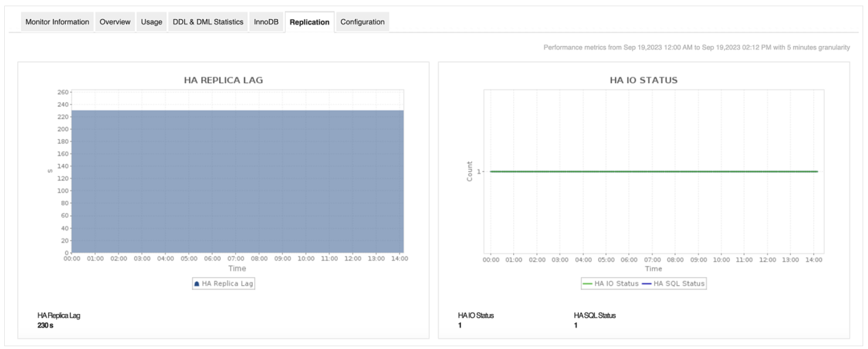This screenshot has height=349, width=868.
Task: Click the performance metrics time range text
Action: click(696, 47)
